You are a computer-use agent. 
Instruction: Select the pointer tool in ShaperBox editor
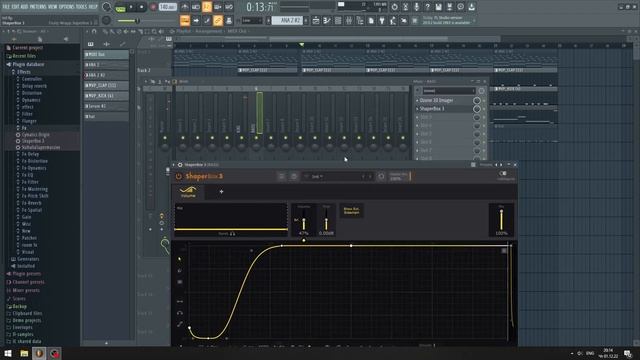click(x=180, y=259)
